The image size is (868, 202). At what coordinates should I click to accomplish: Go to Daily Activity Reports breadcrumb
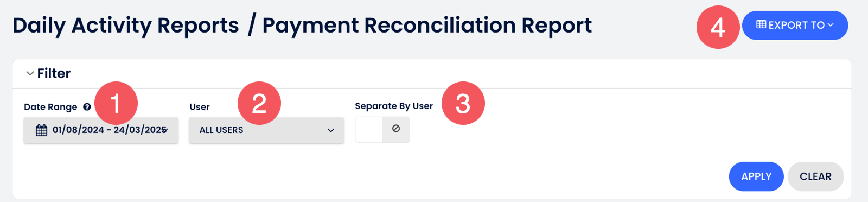tap(126, 26)
